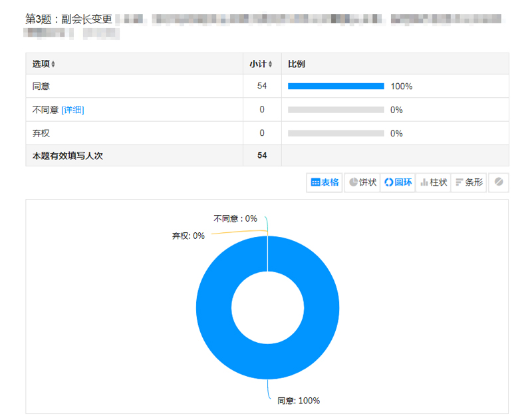Switch to 表格 table view
Screen dimensions: 532x416
pyautogui.click(x=325, y=182)
